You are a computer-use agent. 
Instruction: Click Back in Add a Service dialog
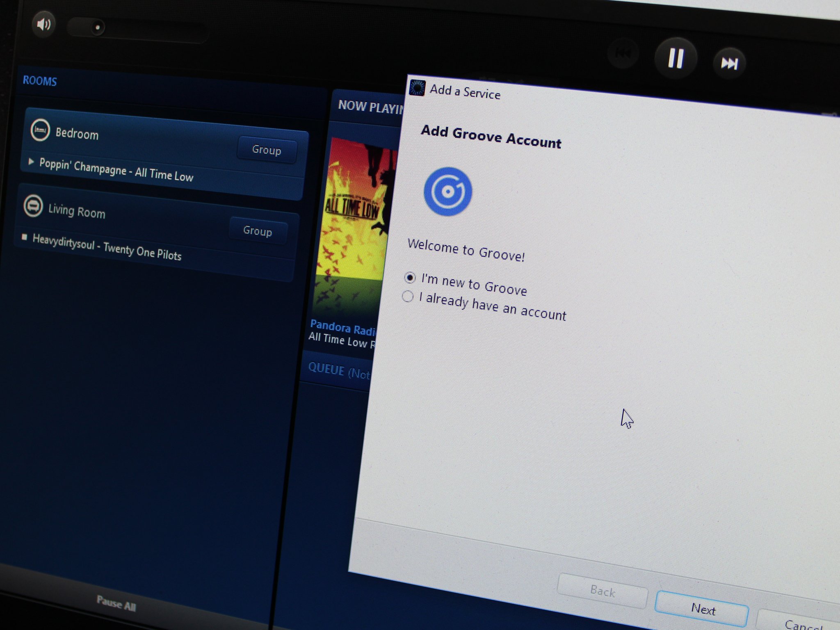[x=603, y=591]
